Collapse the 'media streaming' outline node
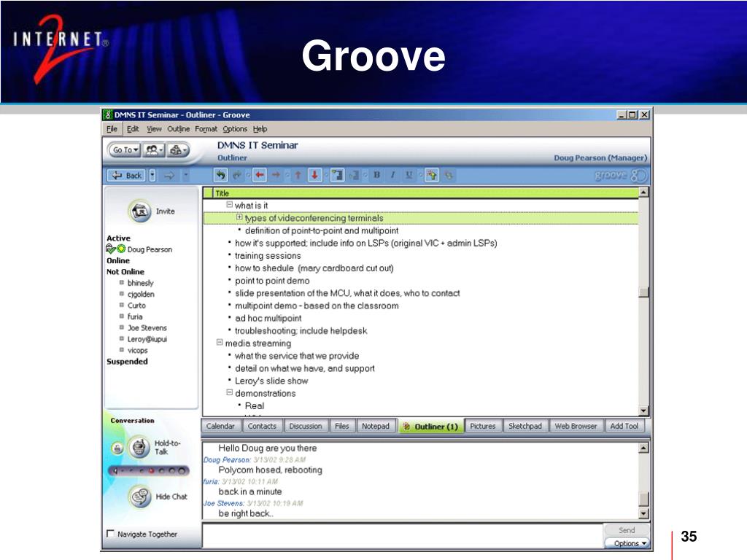 220,343
